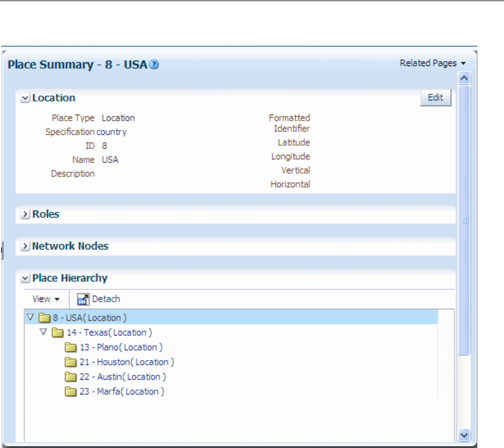Click the vertical scrollbar thumb
504x448 pixels.
464,220
